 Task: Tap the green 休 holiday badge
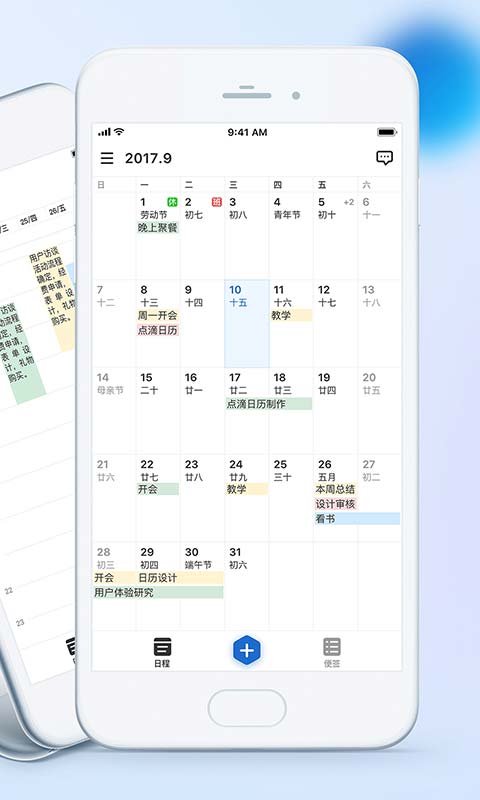point(172,202)
